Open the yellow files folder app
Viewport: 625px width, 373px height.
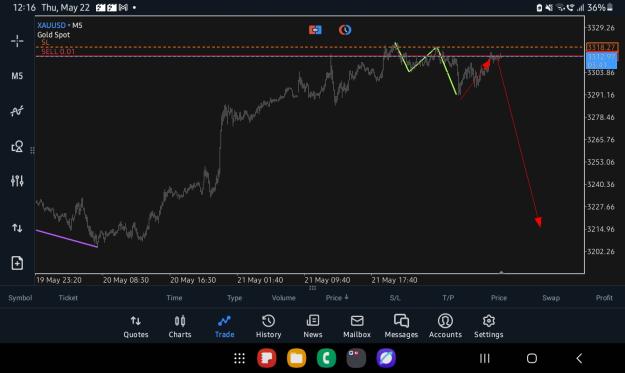297,358
